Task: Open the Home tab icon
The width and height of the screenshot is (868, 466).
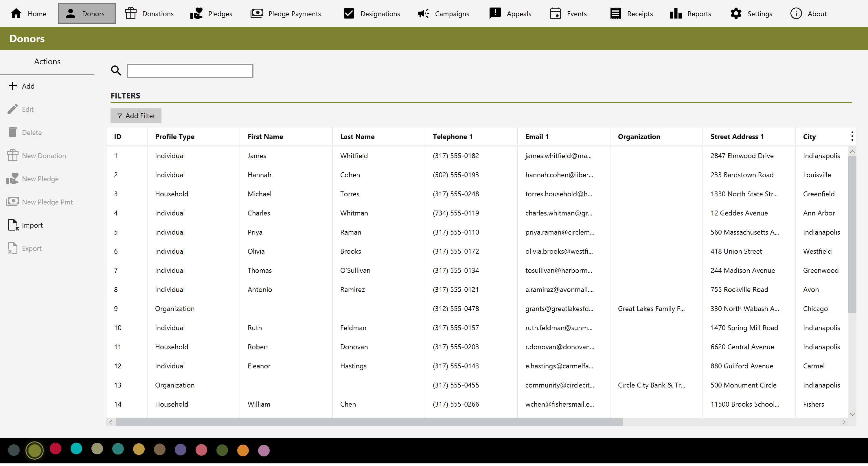Action: coord(16,14)
